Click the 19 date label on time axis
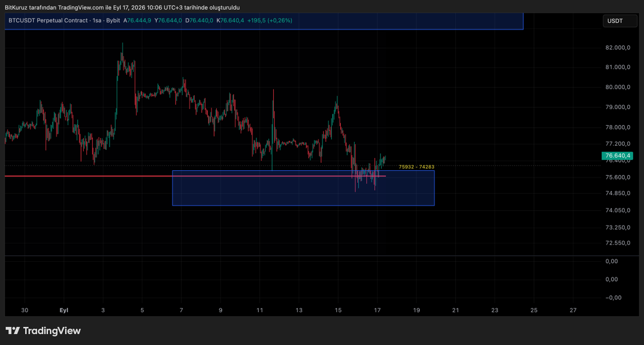644x345 pixels. 416,310
